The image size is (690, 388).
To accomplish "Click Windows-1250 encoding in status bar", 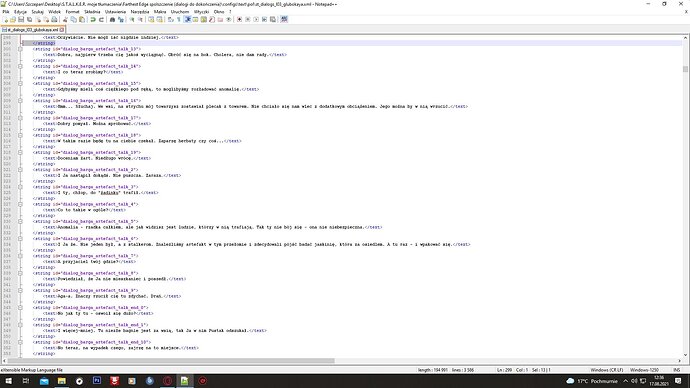I will tap(644, 370).
